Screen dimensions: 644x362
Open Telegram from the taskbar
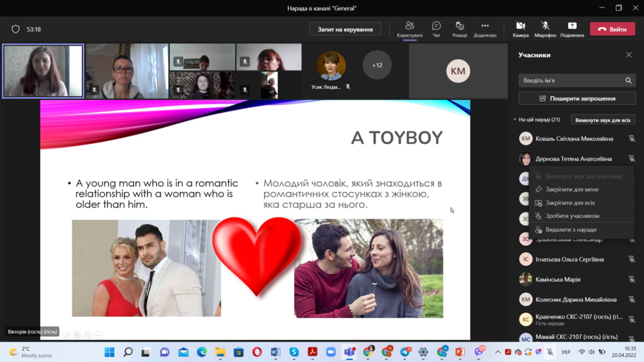point(406,352)
